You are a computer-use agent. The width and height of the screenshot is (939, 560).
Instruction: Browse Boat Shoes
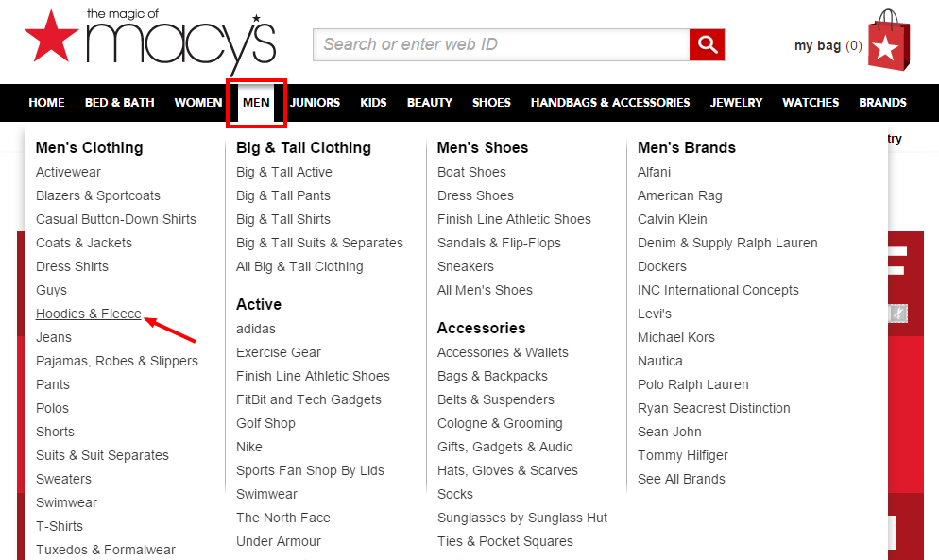472,172
